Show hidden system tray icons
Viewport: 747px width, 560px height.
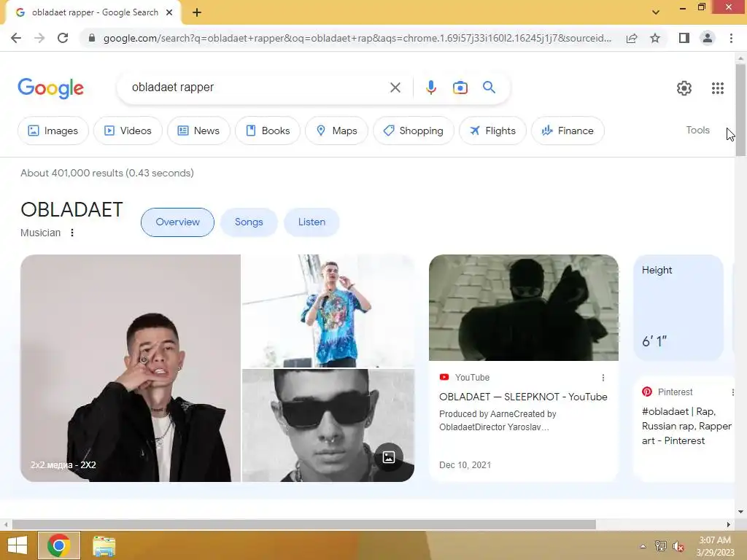click(643, 546)
